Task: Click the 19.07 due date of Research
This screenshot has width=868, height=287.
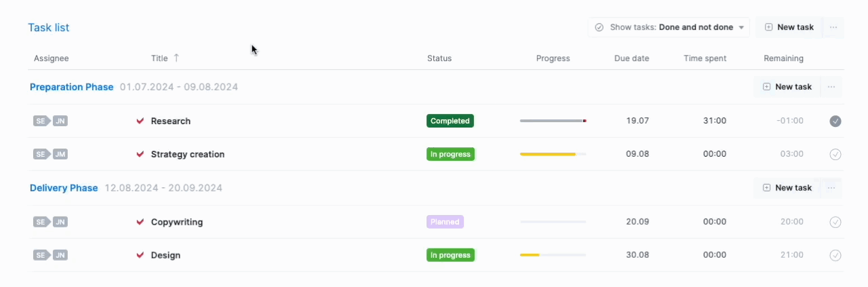Action: pos(637,121)
